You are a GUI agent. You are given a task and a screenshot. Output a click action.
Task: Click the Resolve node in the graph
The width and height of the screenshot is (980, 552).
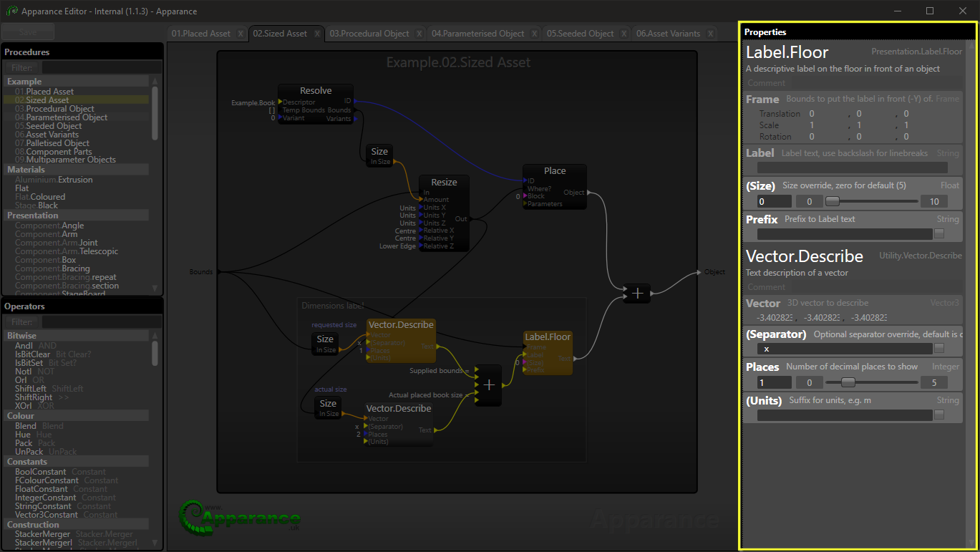[316, 91]
